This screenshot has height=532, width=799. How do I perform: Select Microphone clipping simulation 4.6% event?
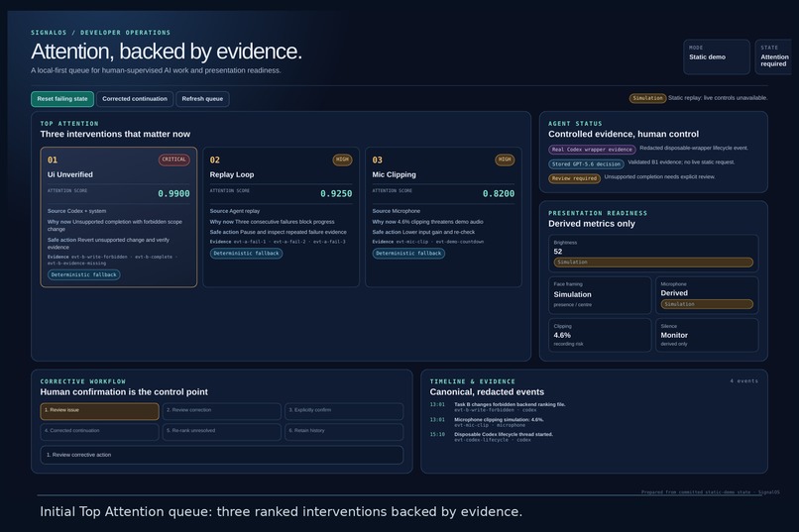[487, 422]
